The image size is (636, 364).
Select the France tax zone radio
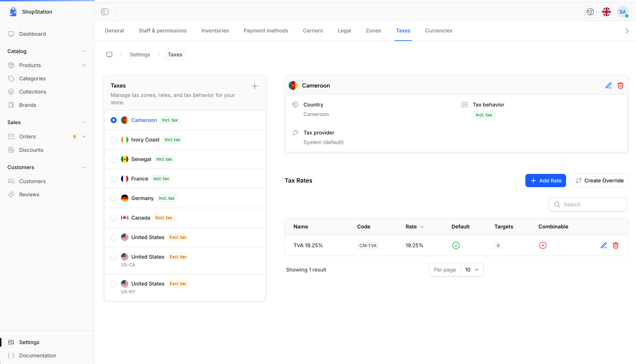113,179
